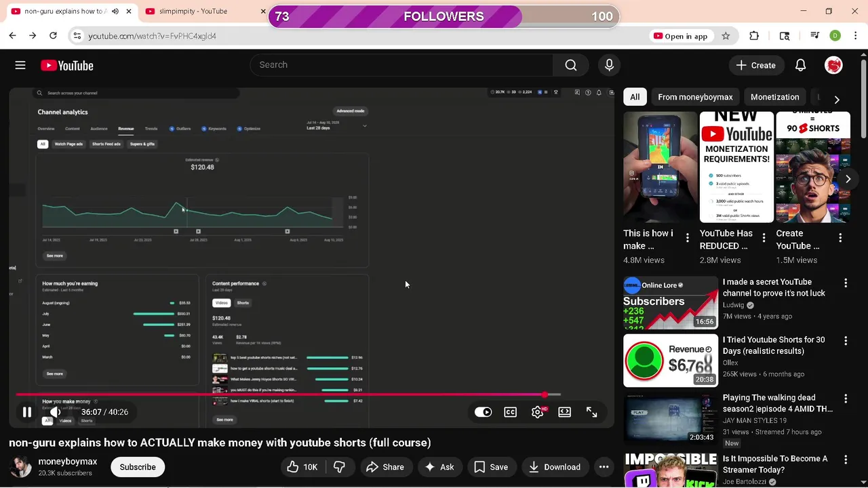Open 'YouTube Has REDUCED' short thumbnail
This screenshot has width=868, height=488.
(736, 167)
